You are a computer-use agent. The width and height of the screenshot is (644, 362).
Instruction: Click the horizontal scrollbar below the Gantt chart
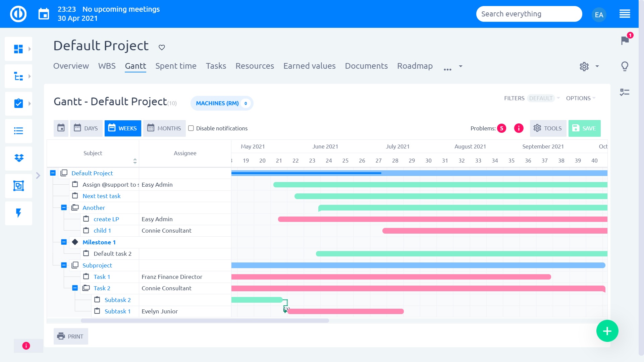click(x=205, y=321)
